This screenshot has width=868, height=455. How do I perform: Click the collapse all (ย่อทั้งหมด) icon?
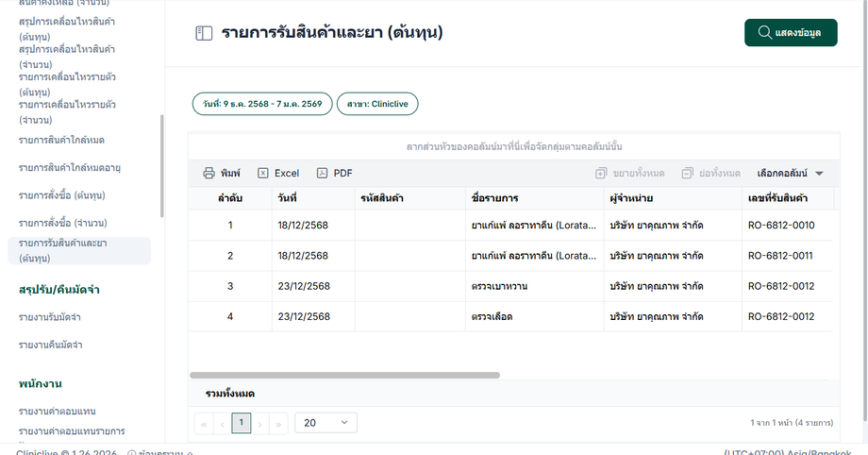coord(687,174)
